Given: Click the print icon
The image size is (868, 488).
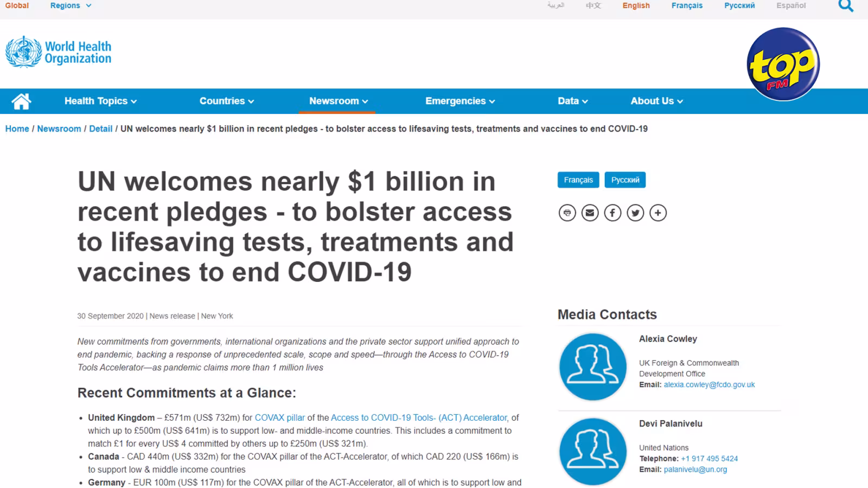Looking at the screenshot, I should point(567,213).
